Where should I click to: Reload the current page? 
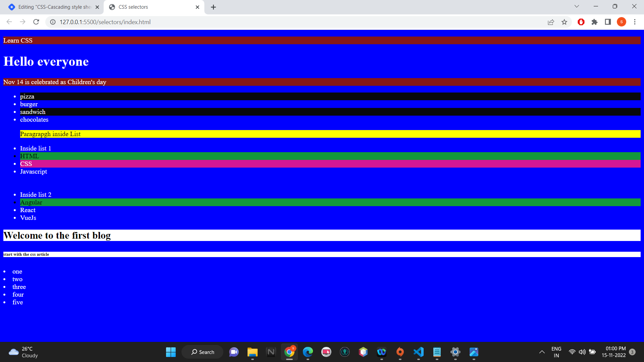pos(36,22)
